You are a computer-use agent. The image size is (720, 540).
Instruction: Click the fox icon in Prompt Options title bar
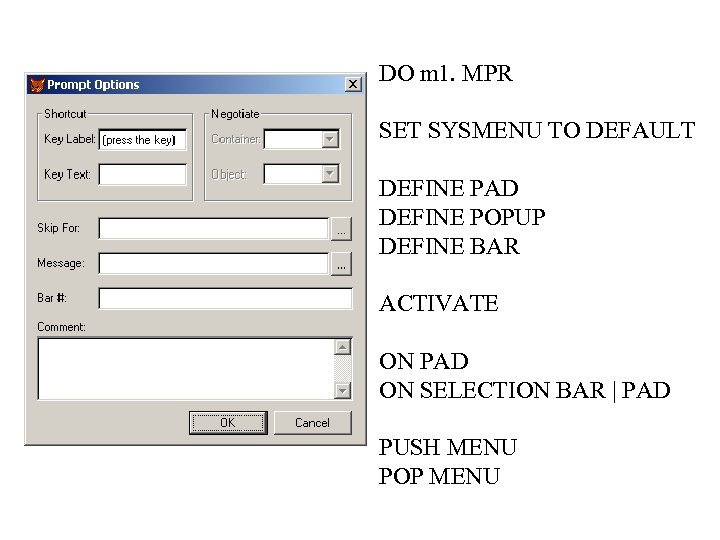click(37, 85)
